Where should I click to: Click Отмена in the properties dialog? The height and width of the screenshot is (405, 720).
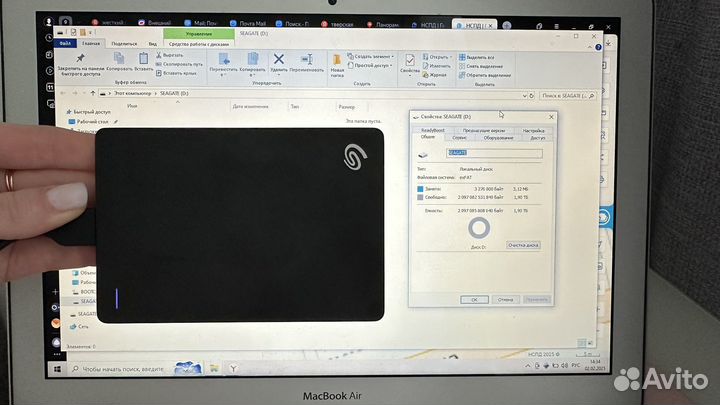[x=505, y=299]
